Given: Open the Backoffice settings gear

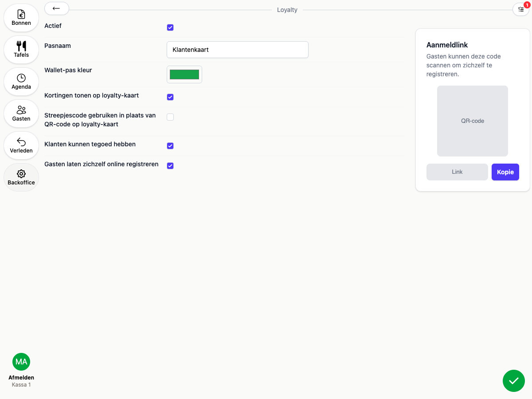Looking at the screenshot, I should point(21,177).
